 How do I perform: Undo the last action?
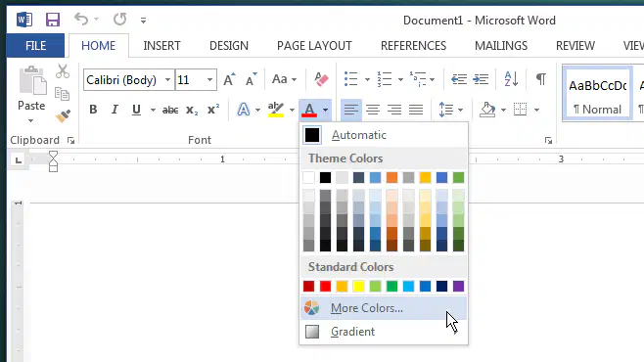click(x=81, y=20)
